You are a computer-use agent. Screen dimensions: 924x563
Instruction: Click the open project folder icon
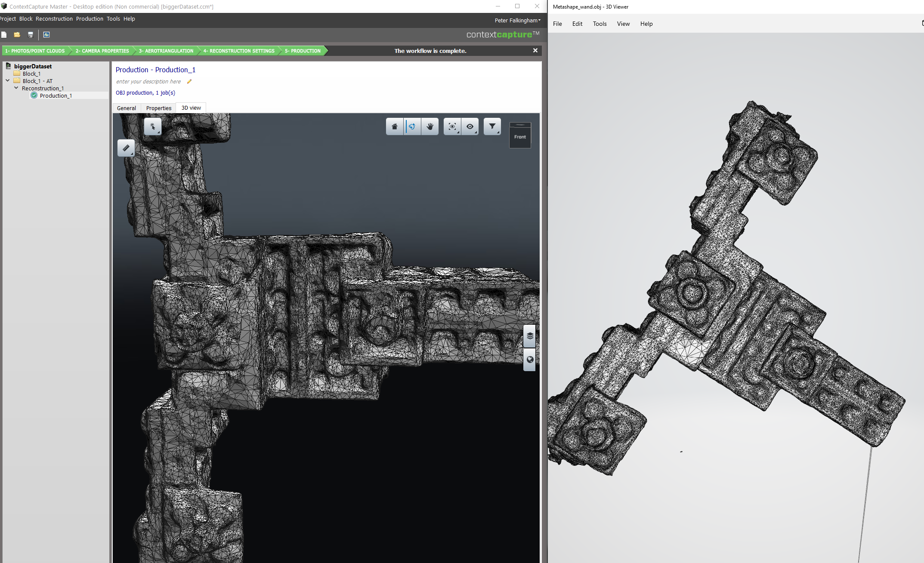pos(17,35)
